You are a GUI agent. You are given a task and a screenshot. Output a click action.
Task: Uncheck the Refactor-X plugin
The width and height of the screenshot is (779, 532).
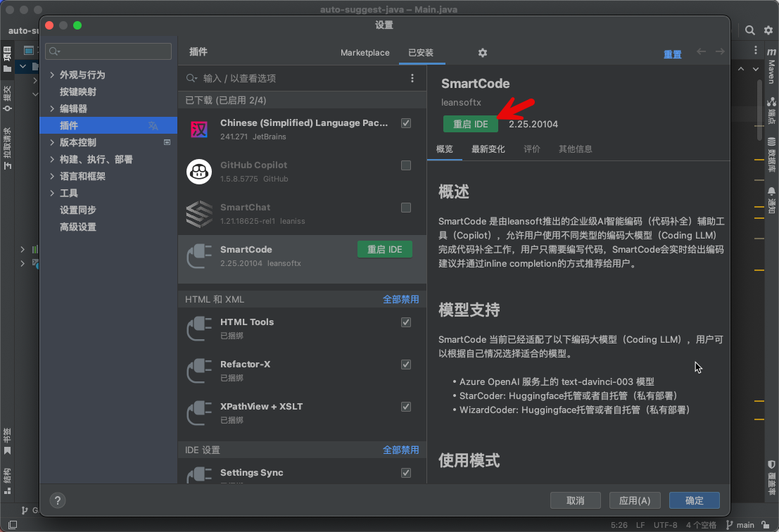pos(406,365)
